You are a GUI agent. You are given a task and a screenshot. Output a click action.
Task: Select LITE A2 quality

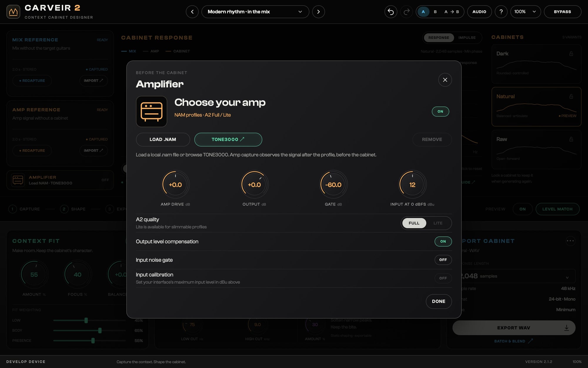(x=438, y=223)
